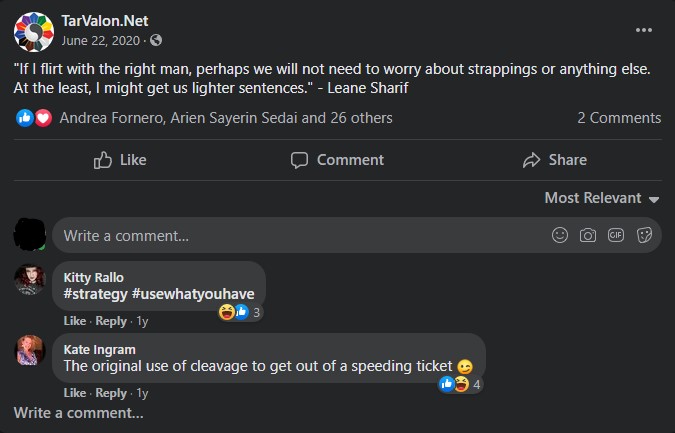The image size is (675, 433).
Task: Focus the 'Write a comment...' input field
Action: 300,236
